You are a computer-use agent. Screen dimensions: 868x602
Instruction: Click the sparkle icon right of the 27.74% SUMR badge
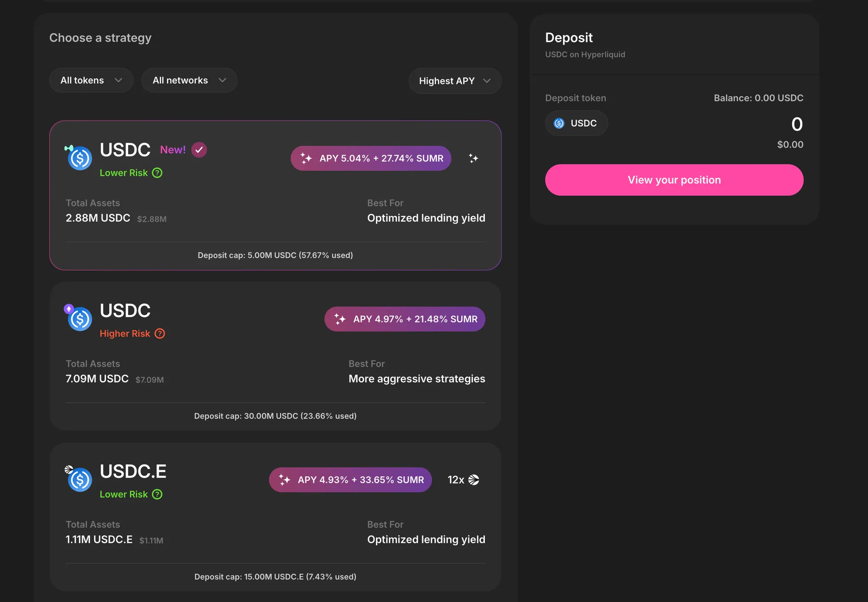point(473,158)
